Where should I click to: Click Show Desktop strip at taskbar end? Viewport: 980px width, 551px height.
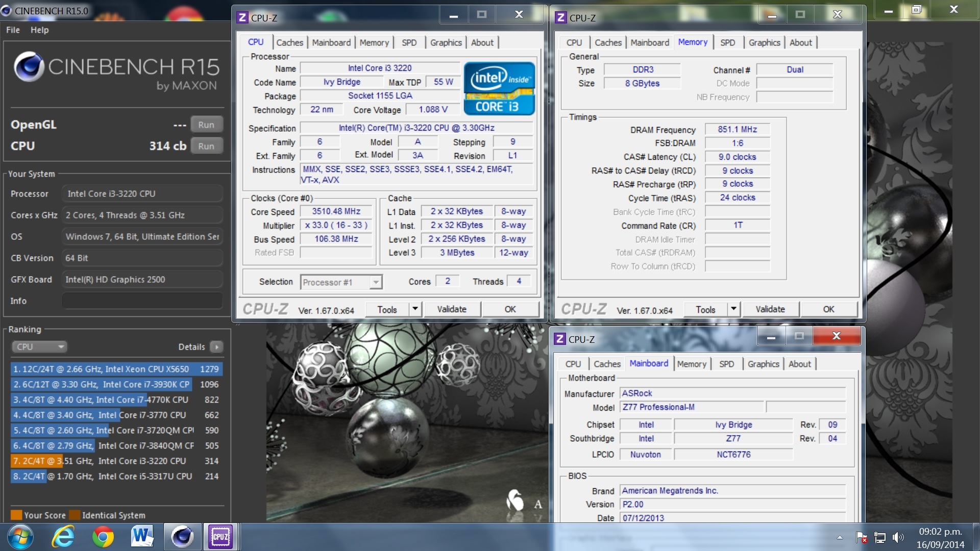point(975,537)
